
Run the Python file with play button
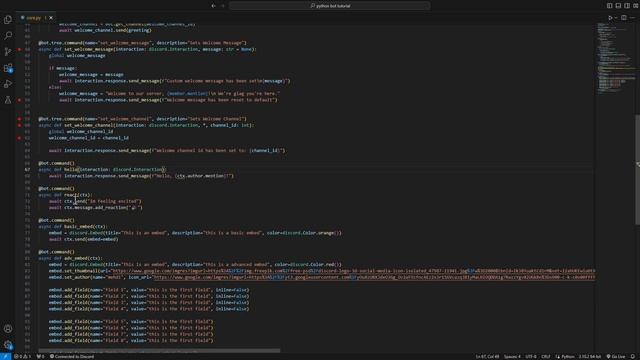610,18
